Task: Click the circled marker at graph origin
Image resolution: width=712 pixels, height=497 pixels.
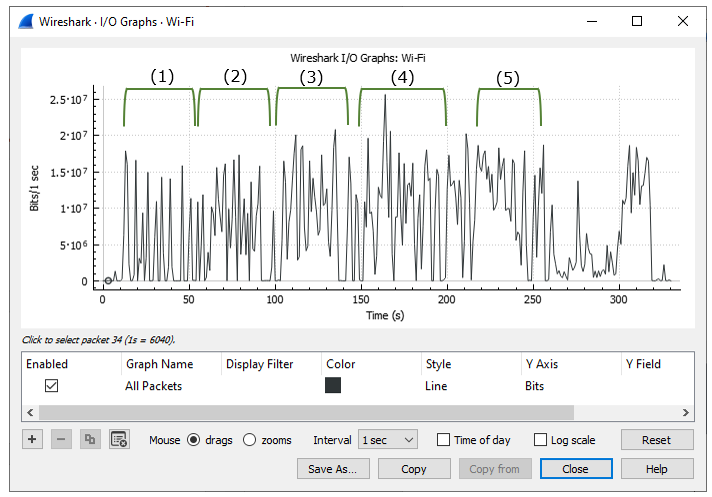Action: tap(108, 281)
